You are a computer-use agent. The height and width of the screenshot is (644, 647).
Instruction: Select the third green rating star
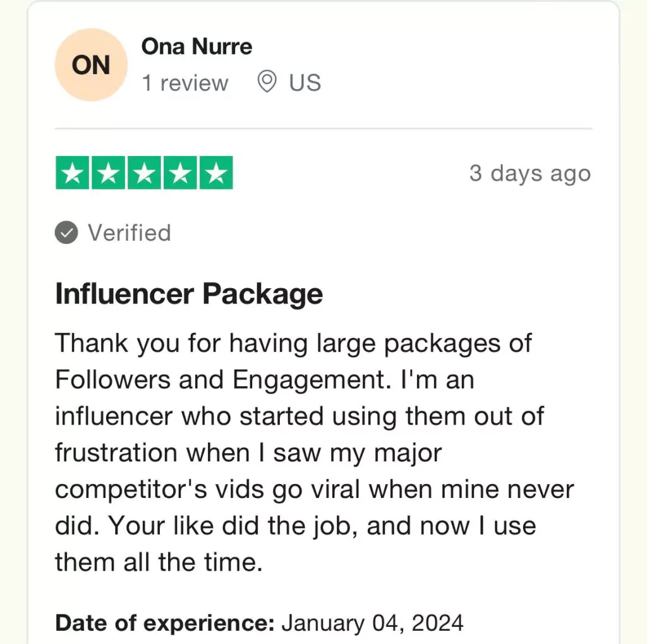(145, 173)
